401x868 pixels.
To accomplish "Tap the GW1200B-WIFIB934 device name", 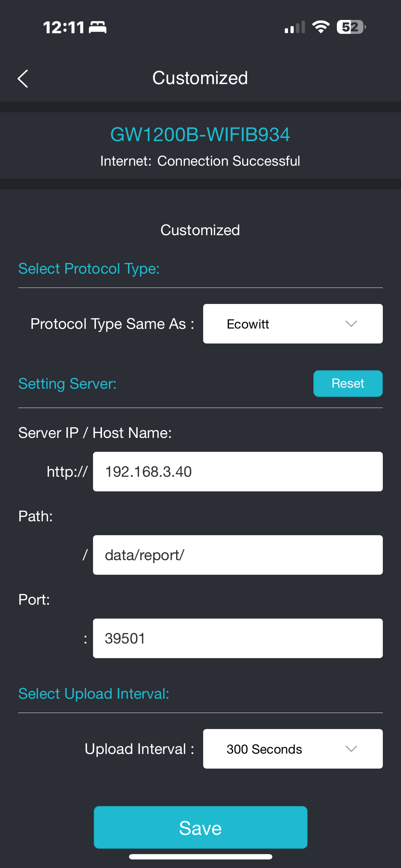I will (200, 135).
